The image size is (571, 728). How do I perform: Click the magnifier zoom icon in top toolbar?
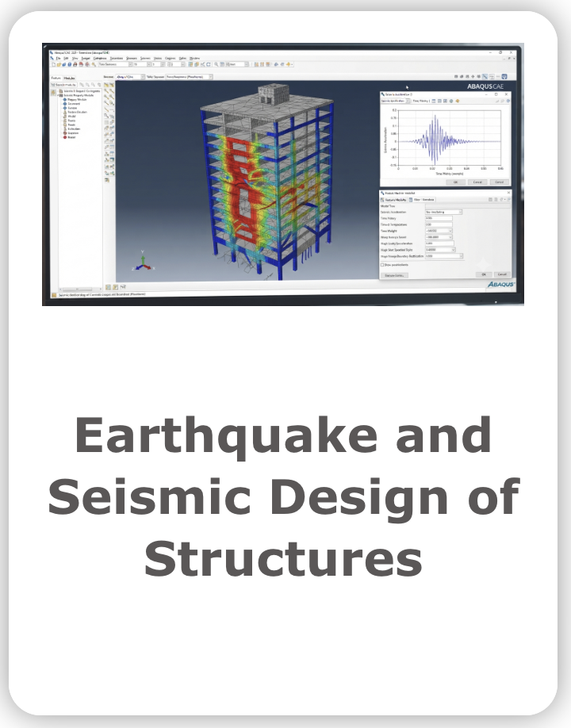[216, 64]
